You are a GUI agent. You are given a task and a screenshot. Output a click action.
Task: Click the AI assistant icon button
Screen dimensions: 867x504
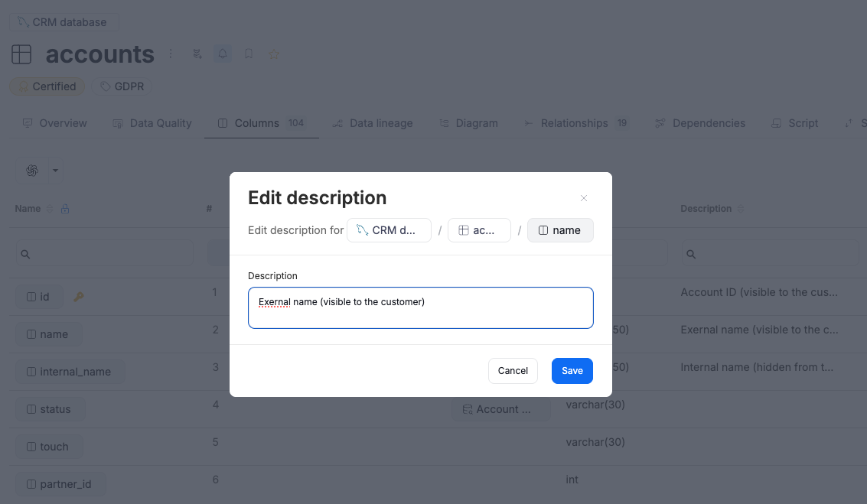pyautogui.click(x=32, y=171)
